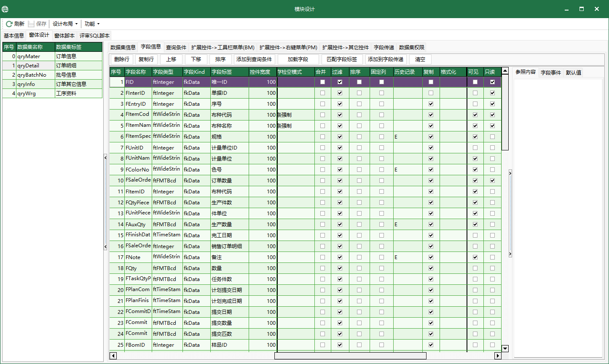
Task: Click the 删除行 button
Action: coord(122,59)
